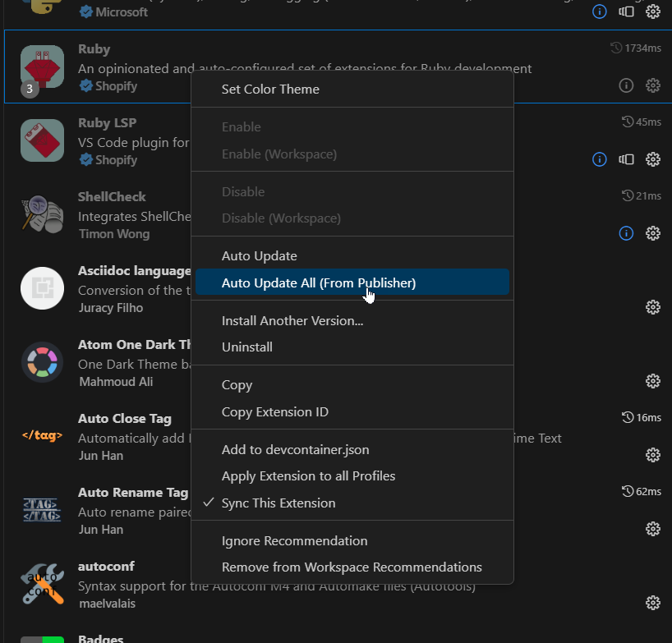The height and width of the screenshot is (643, 672).
Task: Click the ShellCheck extension logo
Action: (42, 214)
